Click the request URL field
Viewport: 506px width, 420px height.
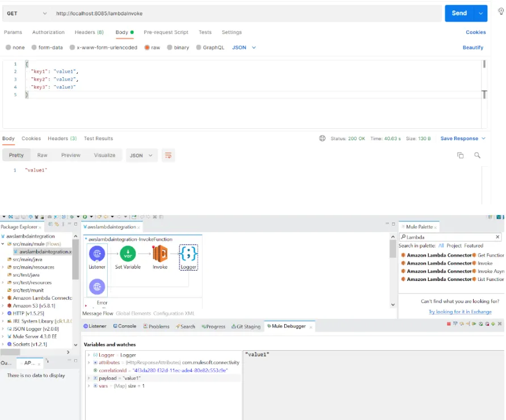247,14
